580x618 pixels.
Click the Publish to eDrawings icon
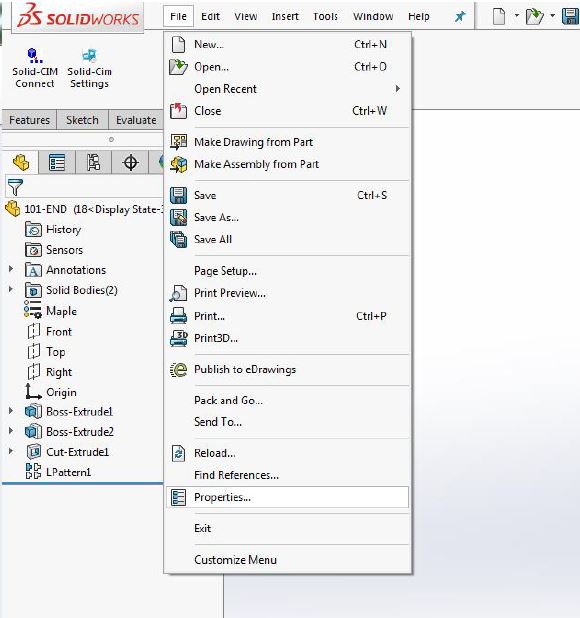[178, 369]
